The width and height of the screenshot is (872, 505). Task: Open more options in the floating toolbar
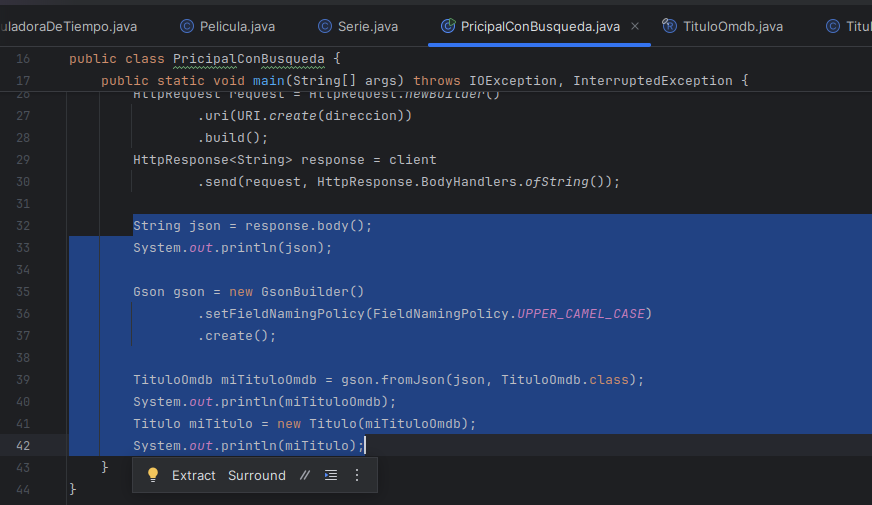click(357, 475)
